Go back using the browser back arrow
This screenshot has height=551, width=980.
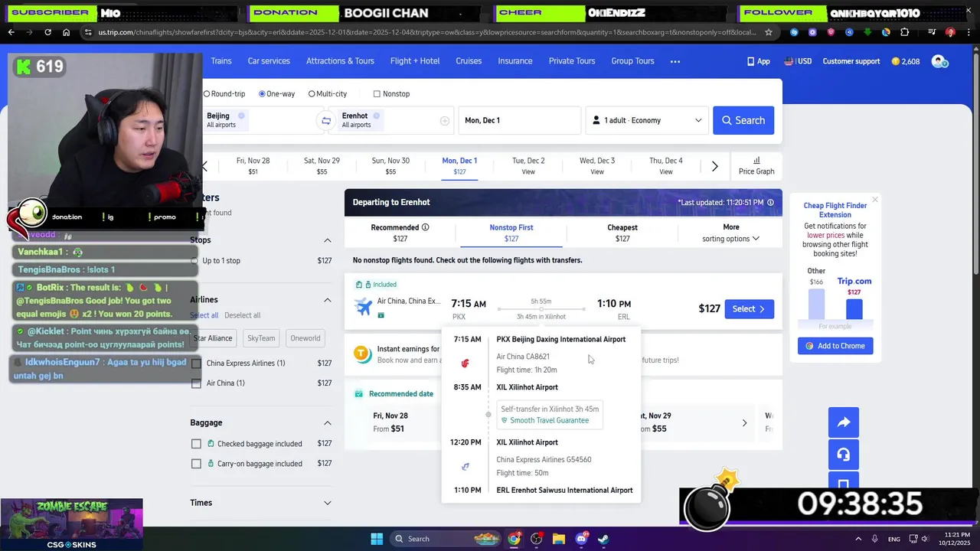[x=11, y=32]
